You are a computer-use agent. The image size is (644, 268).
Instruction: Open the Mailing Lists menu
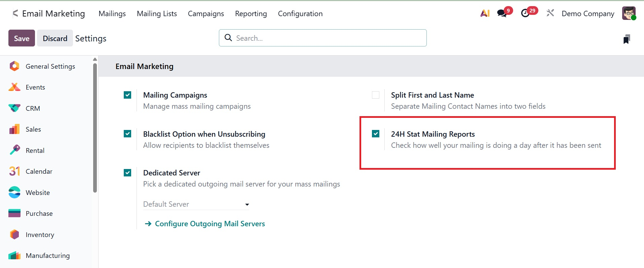tap(157, 14)
